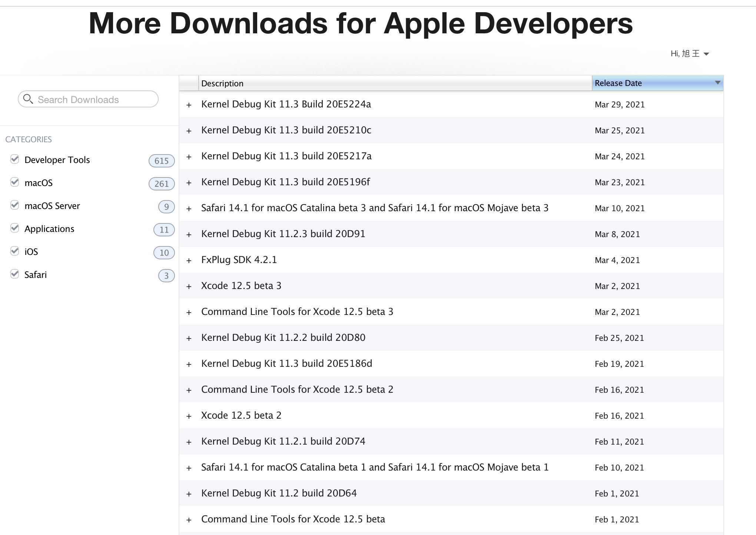The height and width of the screenshot is (535, 756).
Task: Uncheck the Developer Tools category
Action: click(x=15, y=159)
